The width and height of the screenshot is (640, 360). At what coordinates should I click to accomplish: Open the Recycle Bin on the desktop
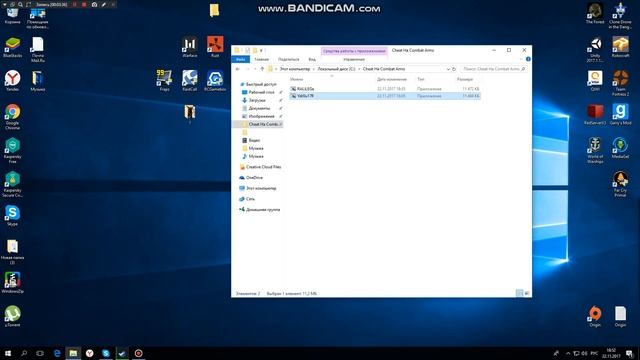pos(12,16)
